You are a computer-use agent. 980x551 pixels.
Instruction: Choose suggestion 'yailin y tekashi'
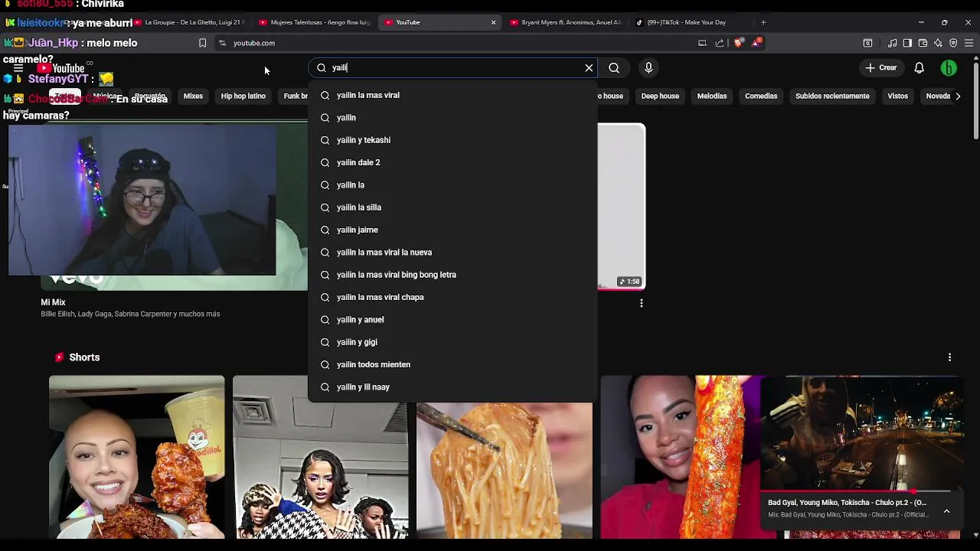click(452, 140)
